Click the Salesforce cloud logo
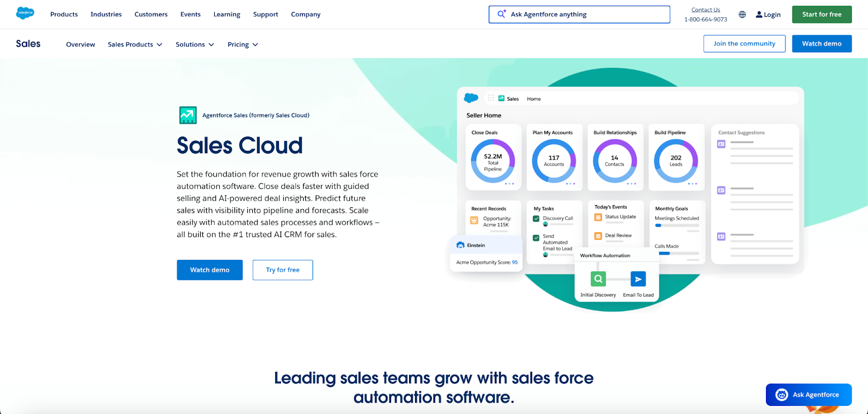This screenshot has width=868, height=414. 25,14
